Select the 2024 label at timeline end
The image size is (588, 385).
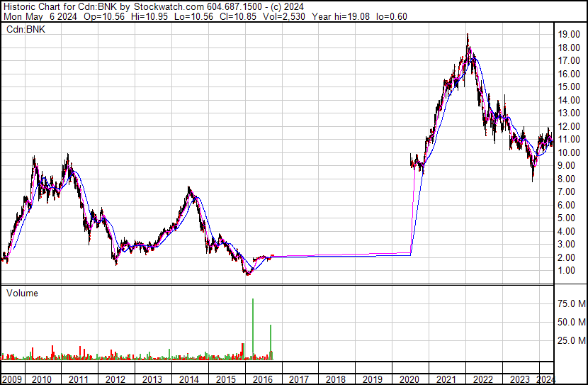(x=545, y=379)
